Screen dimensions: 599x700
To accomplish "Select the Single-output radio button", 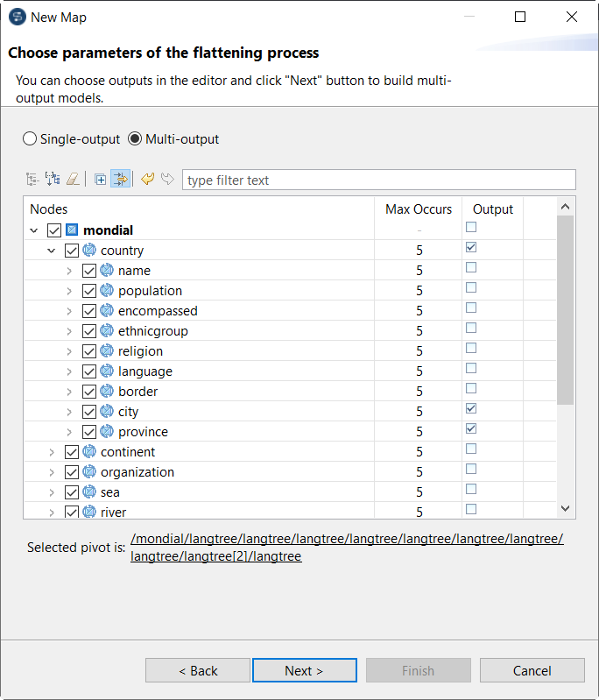I will point(30,139).
